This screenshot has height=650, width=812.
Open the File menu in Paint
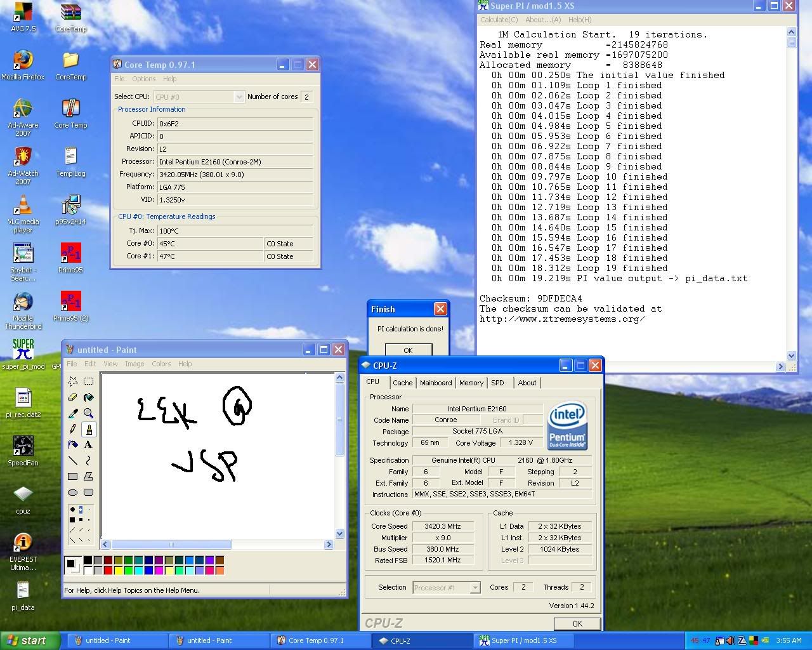click(72, 364)
